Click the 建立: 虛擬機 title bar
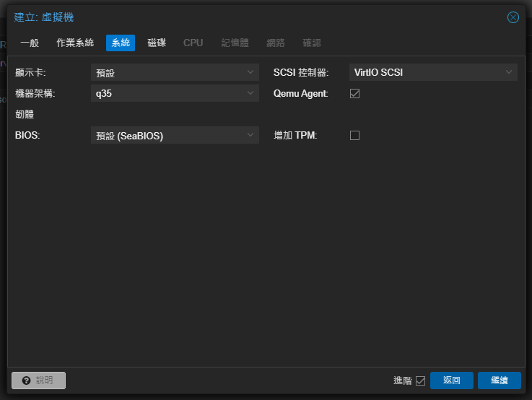This screenshot has height=400, width=532. pyautogui.click(x=253, y=17)
